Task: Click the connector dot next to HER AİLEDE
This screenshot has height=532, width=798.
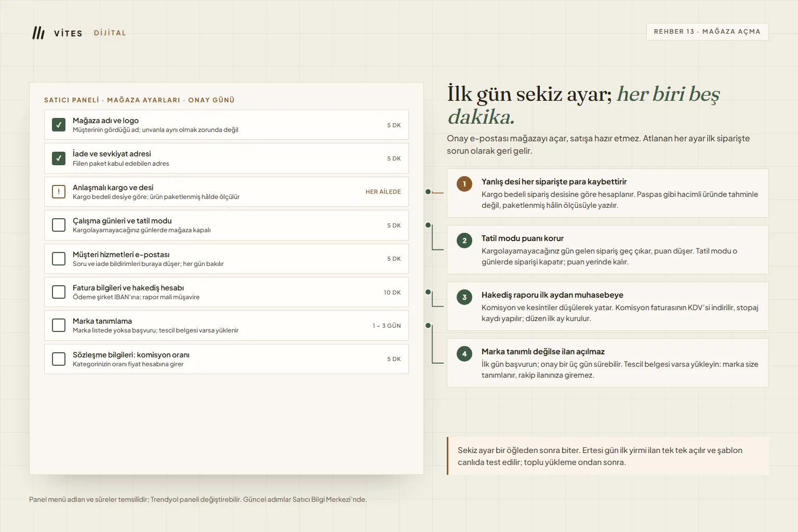Action: coord(428,192)
